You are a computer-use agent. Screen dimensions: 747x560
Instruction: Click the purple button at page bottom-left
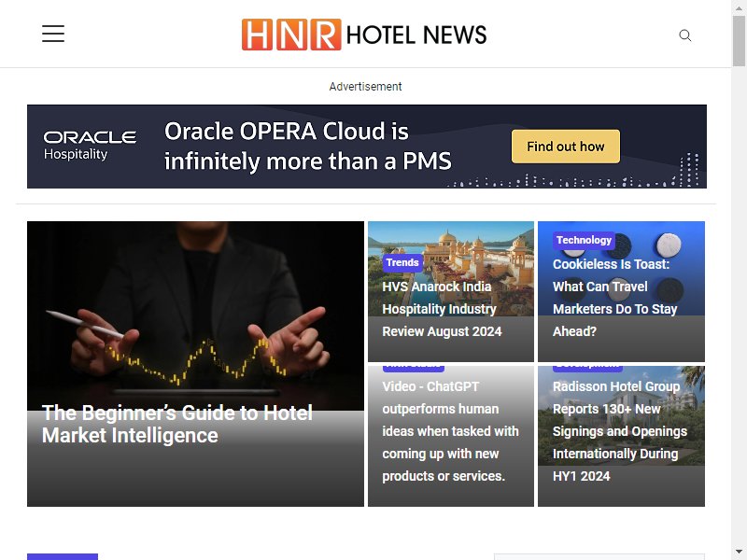(x=63, y=556)
